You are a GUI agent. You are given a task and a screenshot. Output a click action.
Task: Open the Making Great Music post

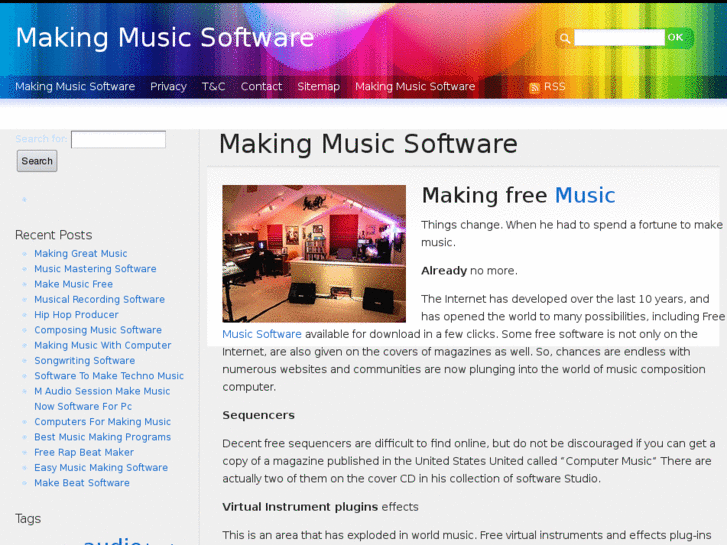pyautogui.click(x=80, y=253)
